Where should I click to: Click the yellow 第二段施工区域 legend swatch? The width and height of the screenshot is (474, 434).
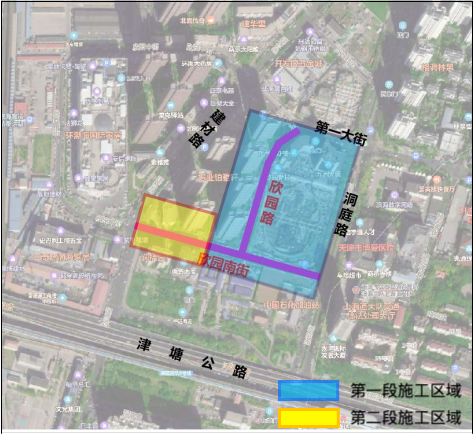click(309, 418)
